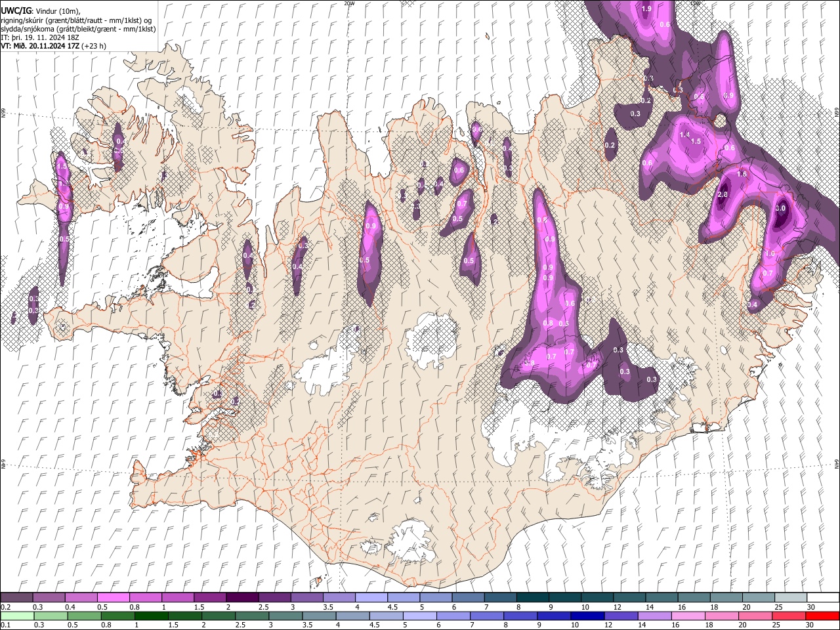Click the 'UWC/IG' title text
Viewport: 840px width, 630px height.
16,11
